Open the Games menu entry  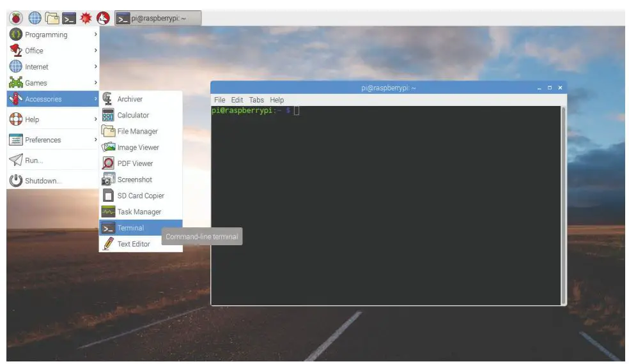click(53, 82)
